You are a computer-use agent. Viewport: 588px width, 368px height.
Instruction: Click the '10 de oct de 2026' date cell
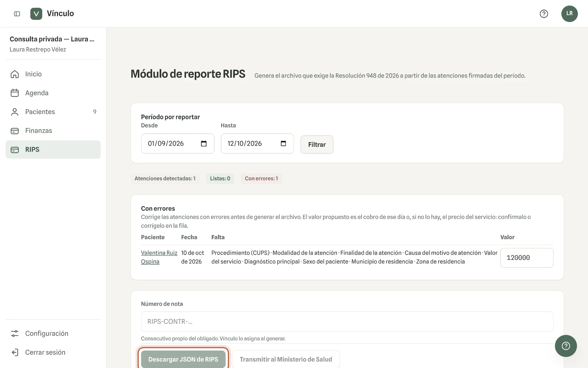pyautogui.click(x=193, y=257)
